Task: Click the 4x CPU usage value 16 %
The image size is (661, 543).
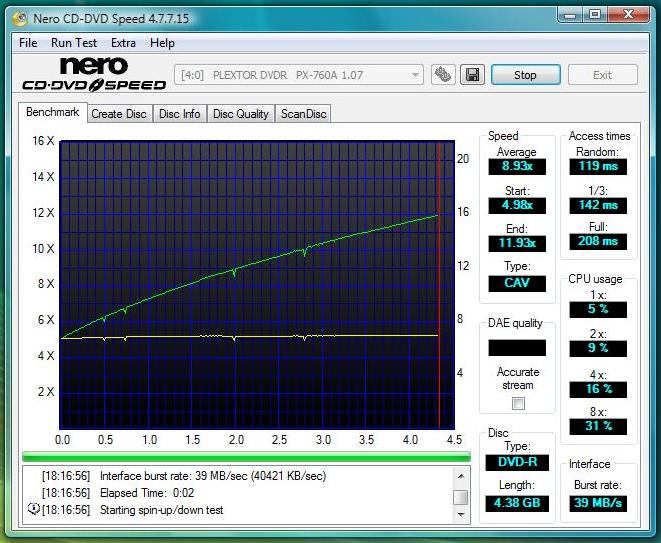Action: 598,389
